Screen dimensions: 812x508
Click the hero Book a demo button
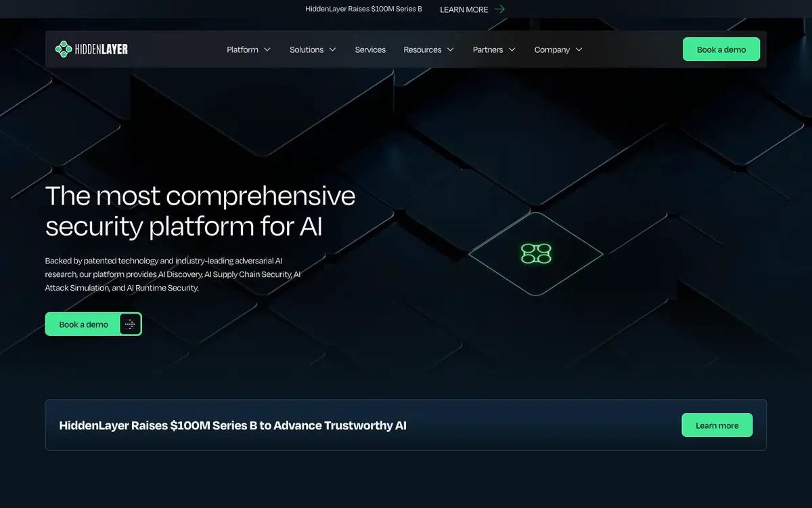point(93,324)
